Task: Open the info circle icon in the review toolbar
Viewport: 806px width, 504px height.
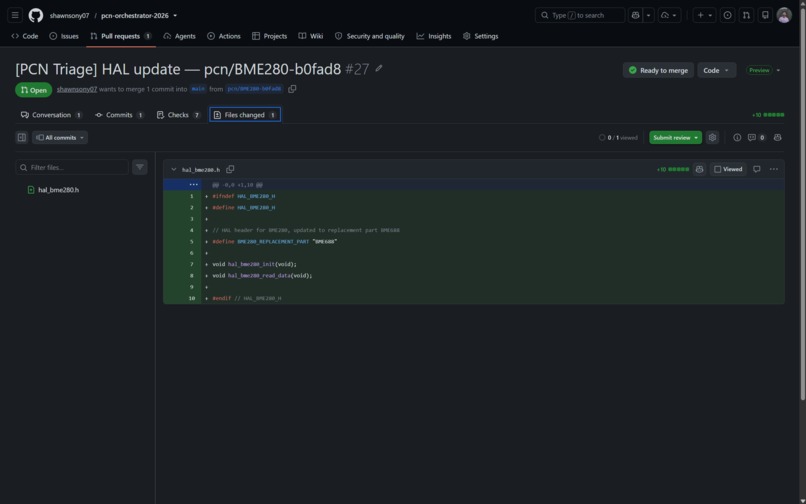Action: point(737,138)
